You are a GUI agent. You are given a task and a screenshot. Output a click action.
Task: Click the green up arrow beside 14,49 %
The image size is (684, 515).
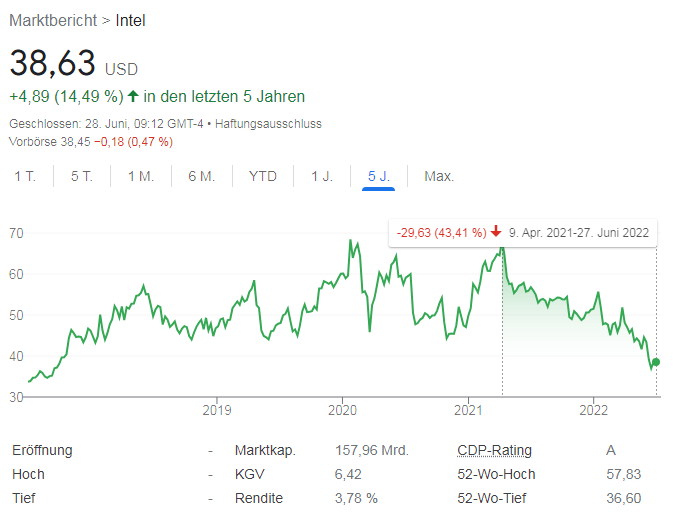133,96
